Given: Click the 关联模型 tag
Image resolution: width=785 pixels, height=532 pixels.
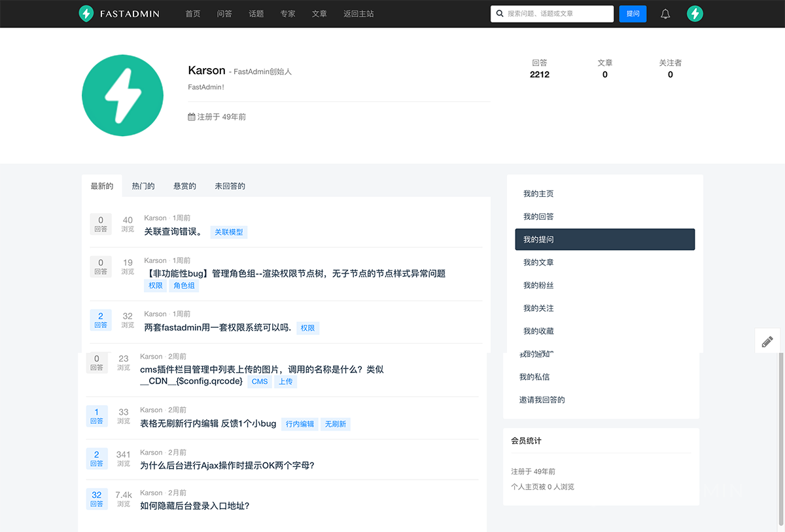Looking at the screenshot, I should (229, 232).
